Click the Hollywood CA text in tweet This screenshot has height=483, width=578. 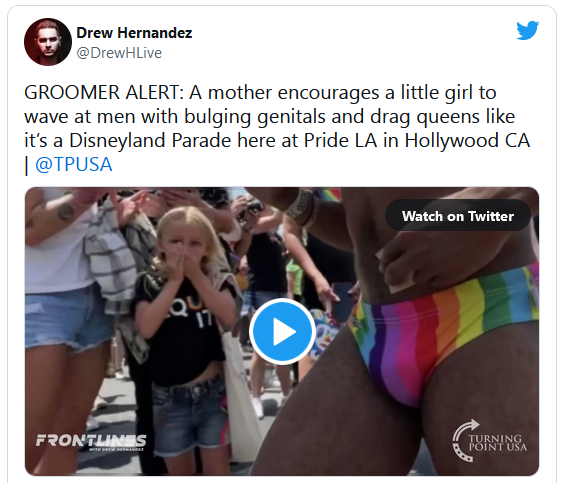tap(467, 140)
